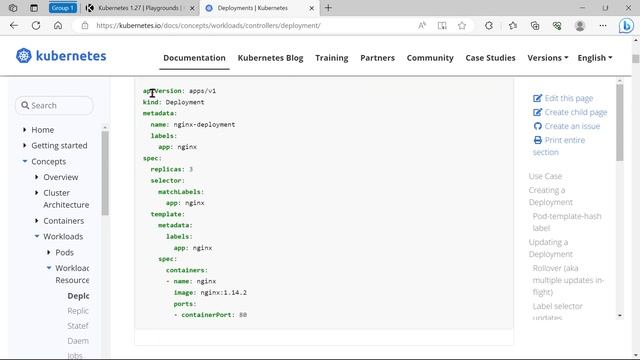Open browser extensions menu

pyautogui.click(x=489, y=25)
